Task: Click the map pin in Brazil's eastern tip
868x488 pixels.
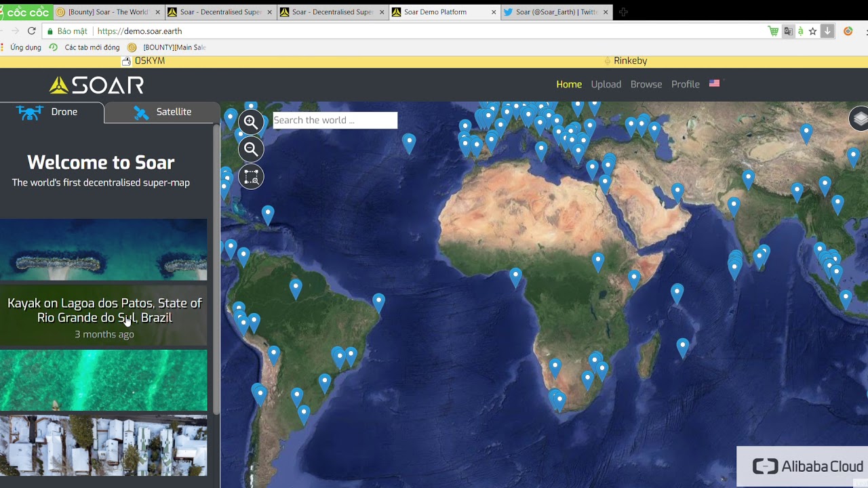Action: point(378,302)
